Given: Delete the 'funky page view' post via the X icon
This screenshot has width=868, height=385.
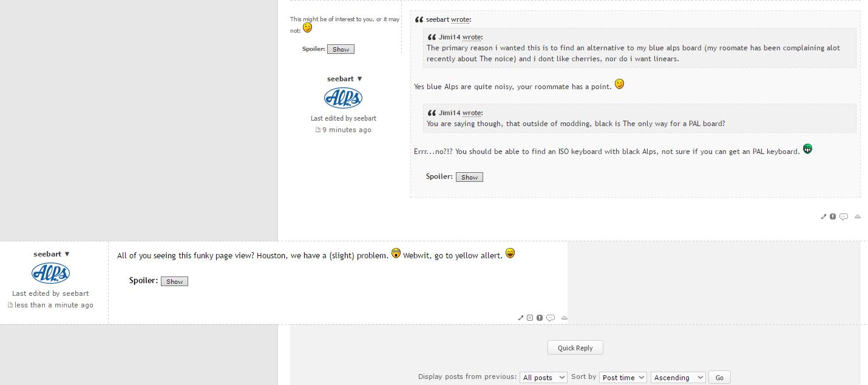Looking at the screenshot, I should coord(530,318).
